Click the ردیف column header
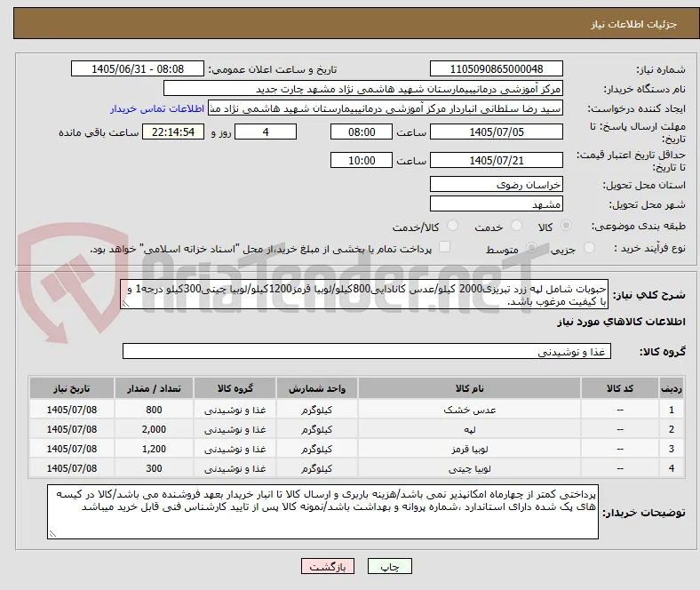The image size is (700, 590). [672, 388]
